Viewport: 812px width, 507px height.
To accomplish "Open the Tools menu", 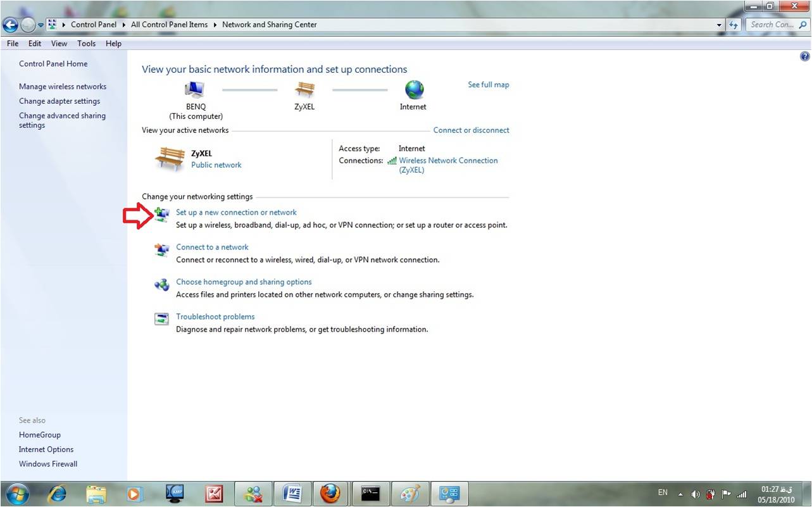I will (x=87, y=44).
